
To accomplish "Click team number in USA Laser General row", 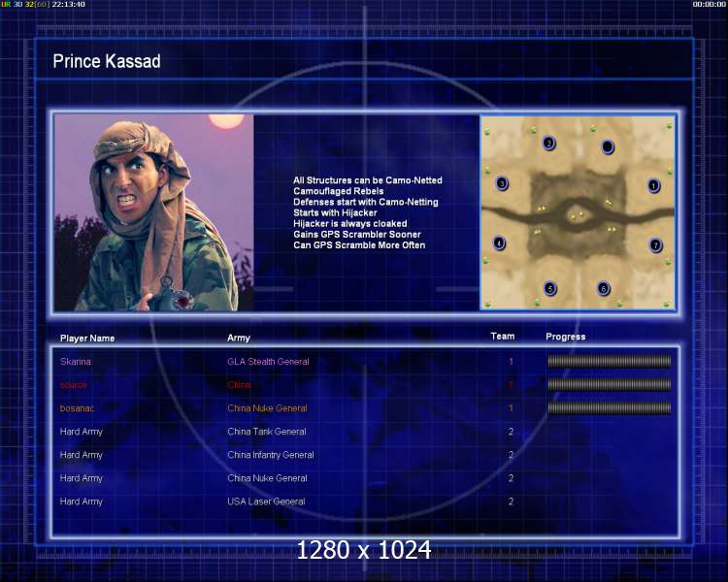I will (x=511, y=501).
